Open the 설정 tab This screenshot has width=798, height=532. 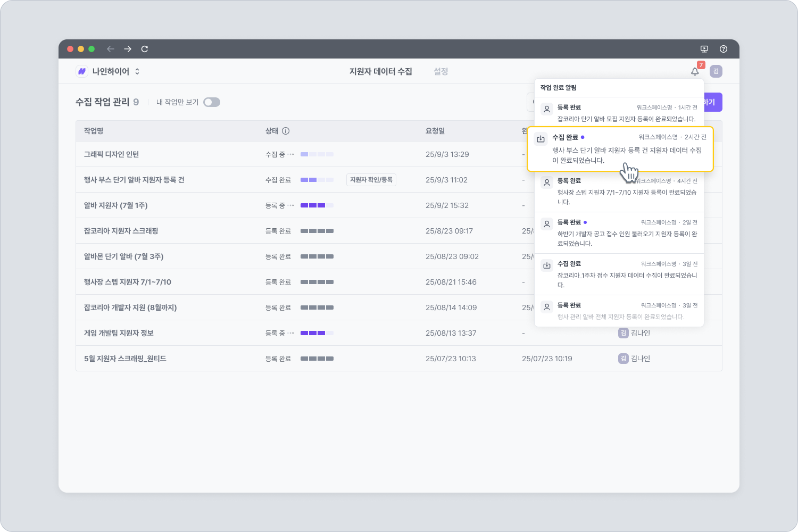coord(441,71)
